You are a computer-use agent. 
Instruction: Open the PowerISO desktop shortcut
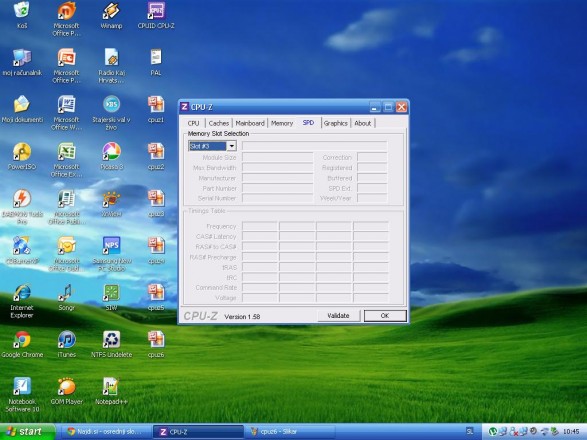tap(22, 156)
